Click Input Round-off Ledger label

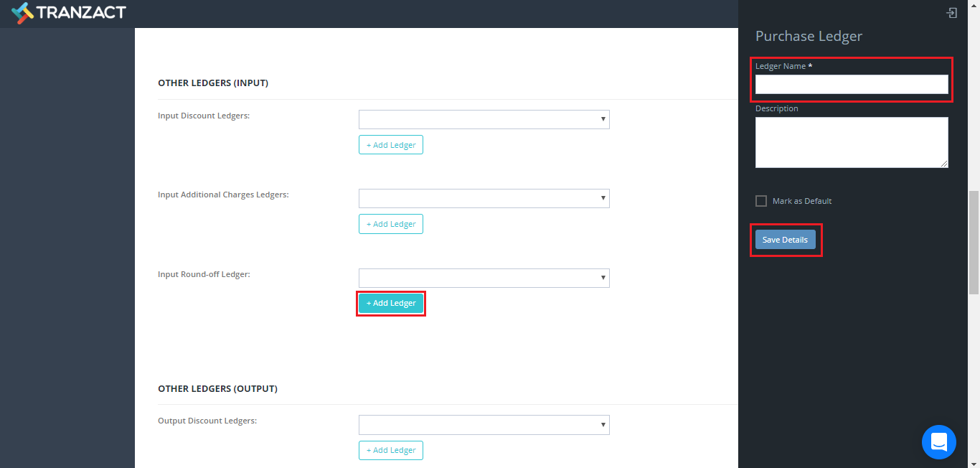click(204, 274)
